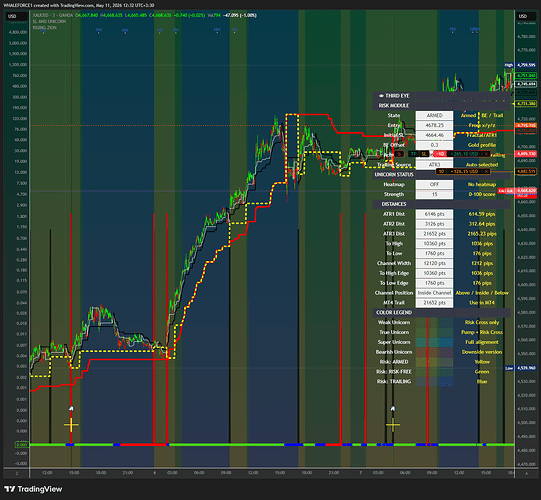Screen dimensions: 541x500
Task: Click the right yellow crosshair marker
Action: click(393, 425)
